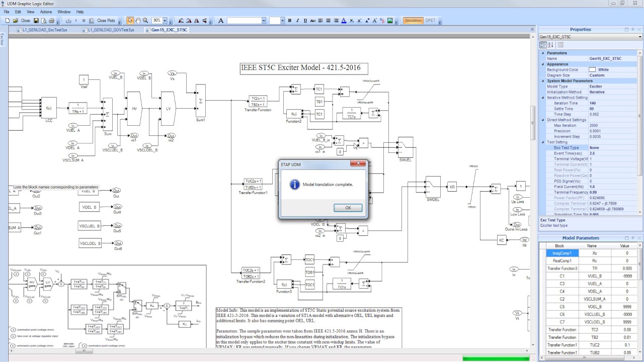
Task: Save the model with floppy disk icon
Action: point(36,21)
